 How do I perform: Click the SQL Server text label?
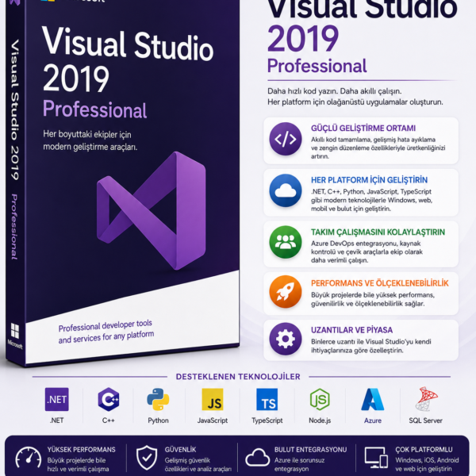(x=425, y=420)
